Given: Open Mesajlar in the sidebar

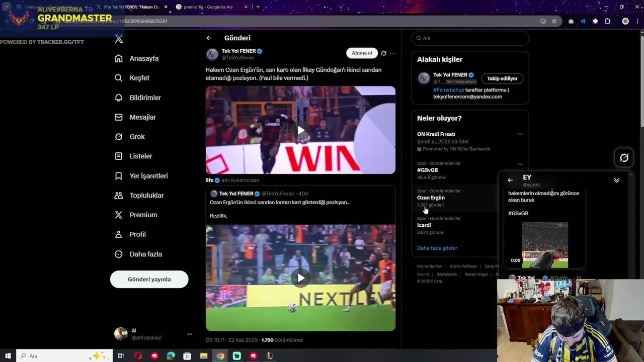Looking at the screenshot, I should click(135, 117).
